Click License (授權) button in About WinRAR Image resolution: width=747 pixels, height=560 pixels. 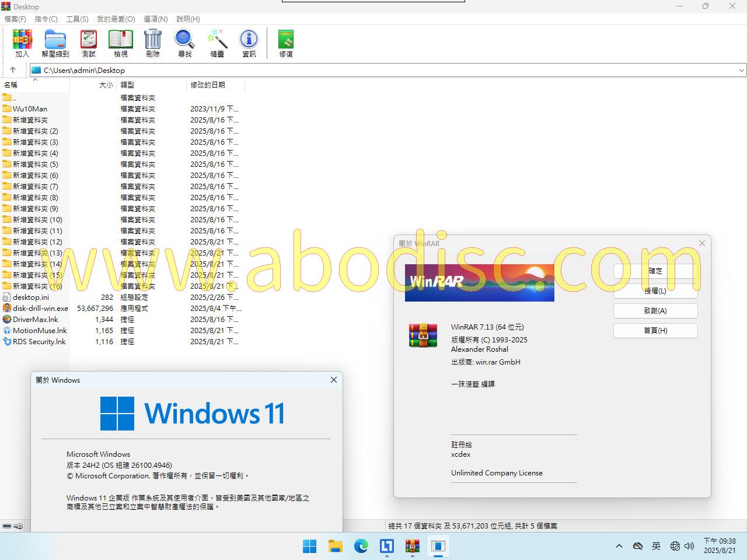pos(655,291)
